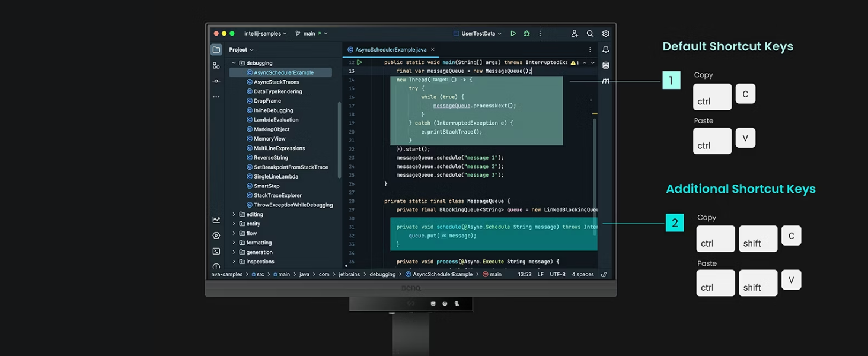Open the DropFrame class in project tree

267,101
